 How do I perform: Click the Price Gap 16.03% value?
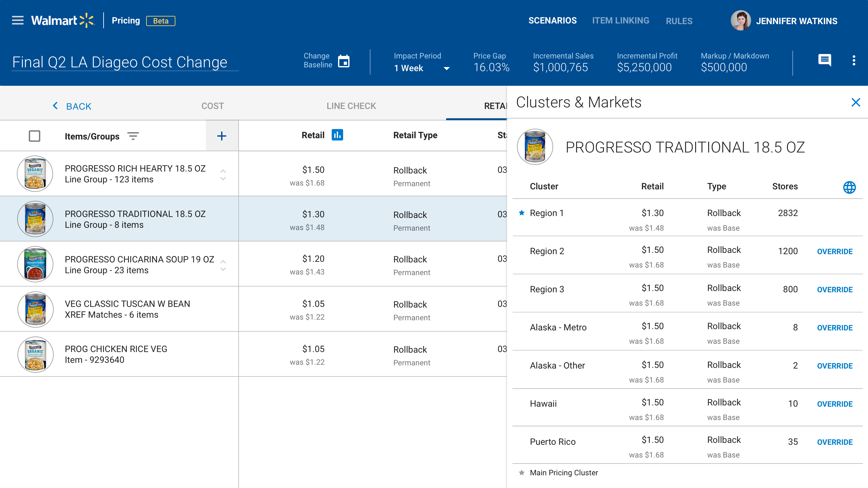tap(491, 67)
